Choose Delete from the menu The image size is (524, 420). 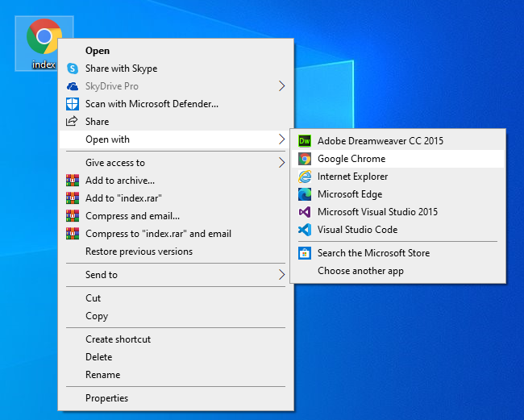click(x=176, y=357)
